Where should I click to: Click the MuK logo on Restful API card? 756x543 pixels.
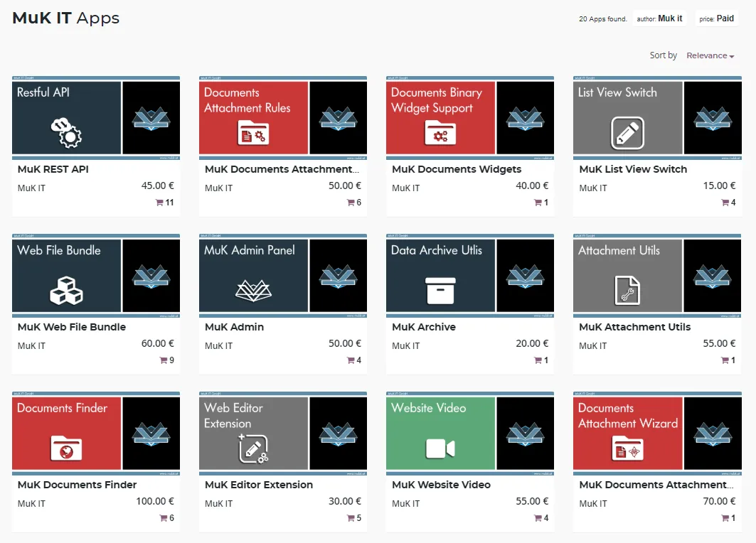click(x=151, y=119)
